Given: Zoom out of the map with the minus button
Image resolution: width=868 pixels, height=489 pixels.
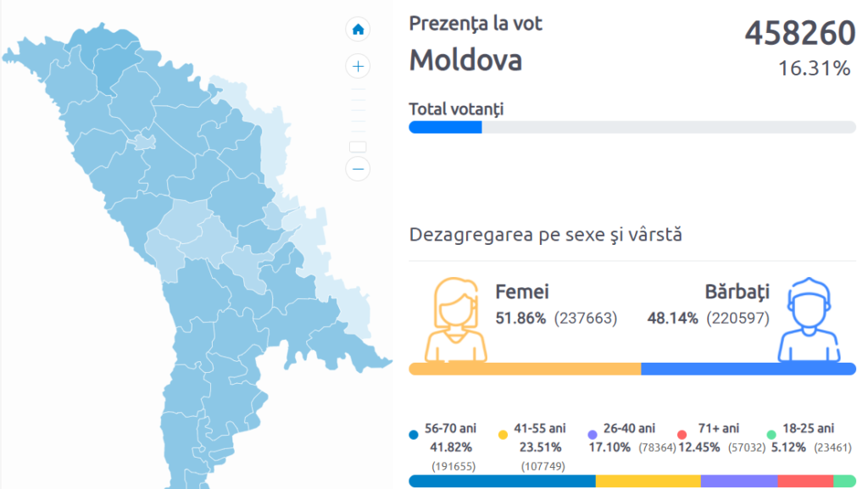Looking at the screenshot, I should click(x=358, y=169).
